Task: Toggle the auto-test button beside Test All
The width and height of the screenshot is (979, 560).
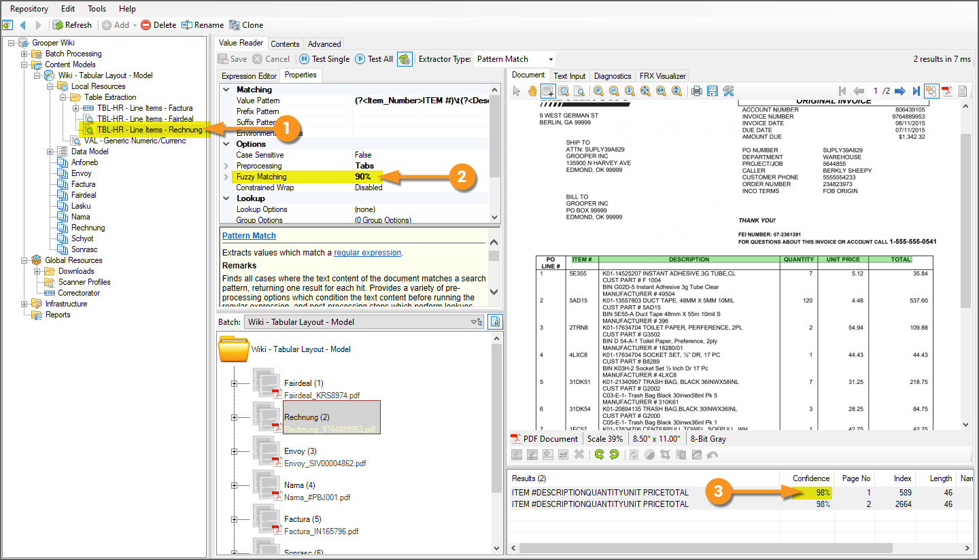Action: pyautogui.click(x=405, y=59)
